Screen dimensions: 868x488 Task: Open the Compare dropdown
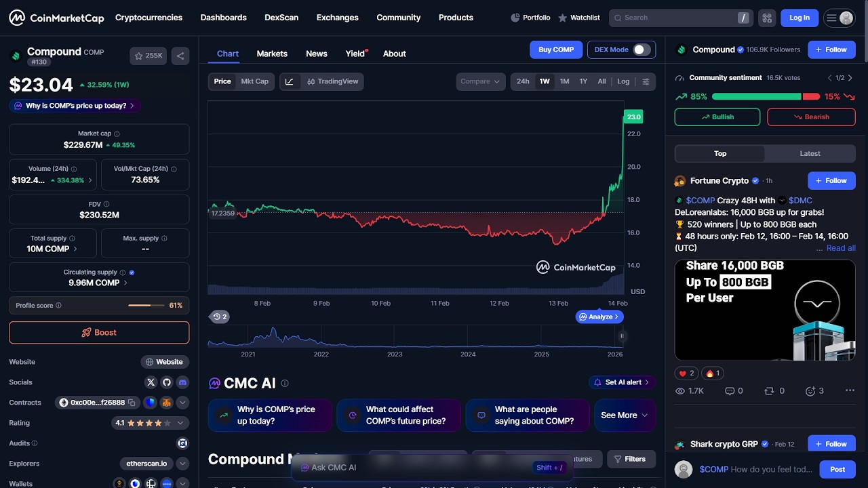pyautogui.click(x=481, y=81)
